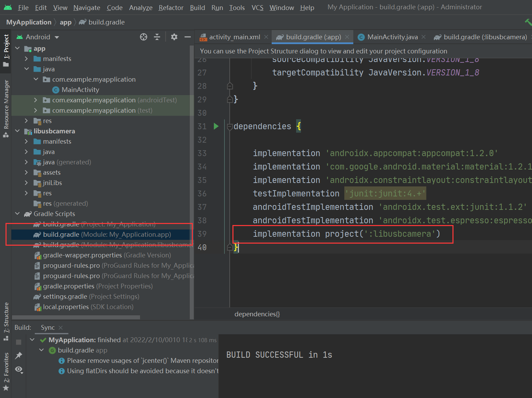Screen dimensions: 532x398
Task: Collapse the app java folder
Action: (x=27, y=69)
